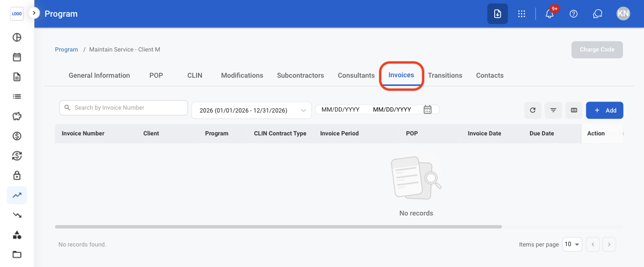The image size is (644, 267).
Task: Select the trending up icon in sidebar
Action: pos(17,195)
